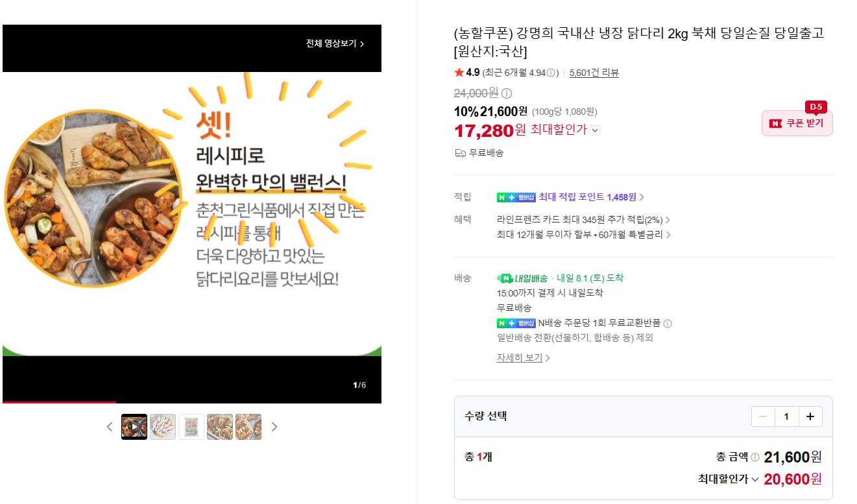The image size is (857, 504).
Task: Open 최대 12개월 무이자 할부 information
Action: pyautogui.click(x=584, y=235)
